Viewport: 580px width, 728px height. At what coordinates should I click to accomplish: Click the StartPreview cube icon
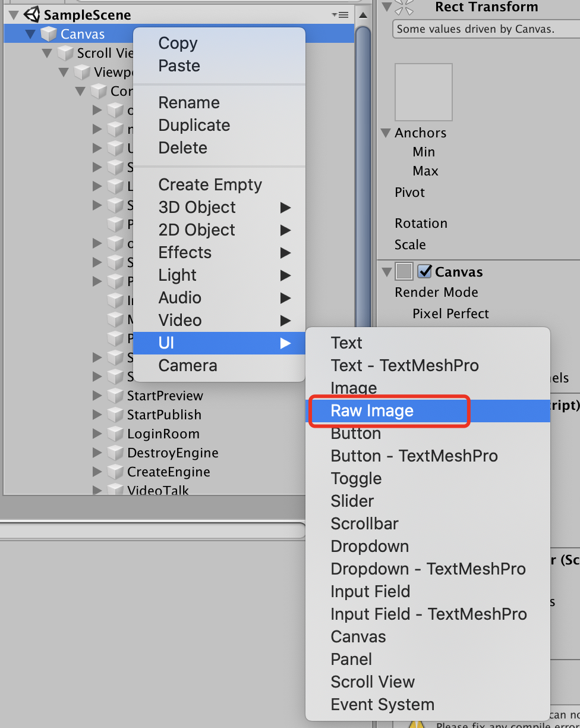[x=115, y=396]
